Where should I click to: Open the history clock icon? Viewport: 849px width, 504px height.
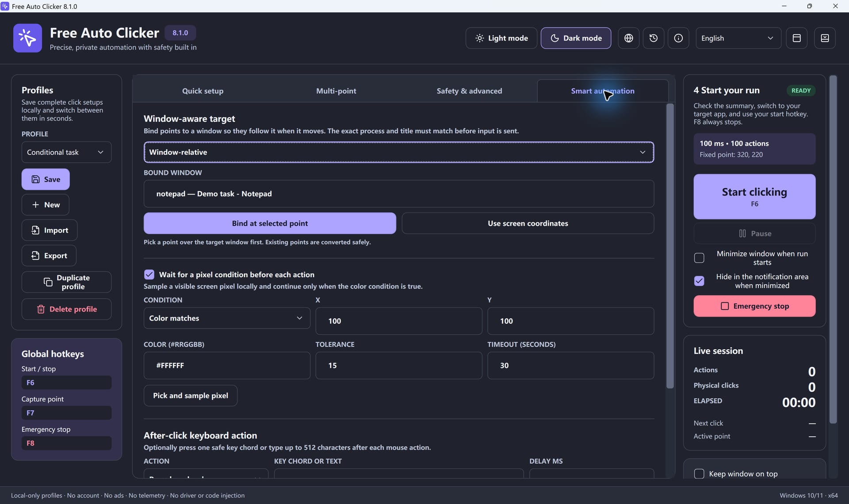click(x=653, y=38)
